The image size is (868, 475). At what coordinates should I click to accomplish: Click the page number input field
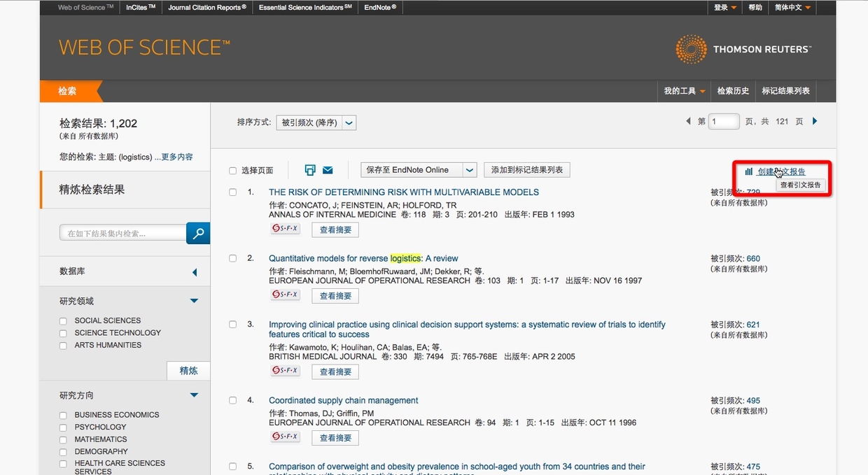pyautogui.click(x=724, y=122)
